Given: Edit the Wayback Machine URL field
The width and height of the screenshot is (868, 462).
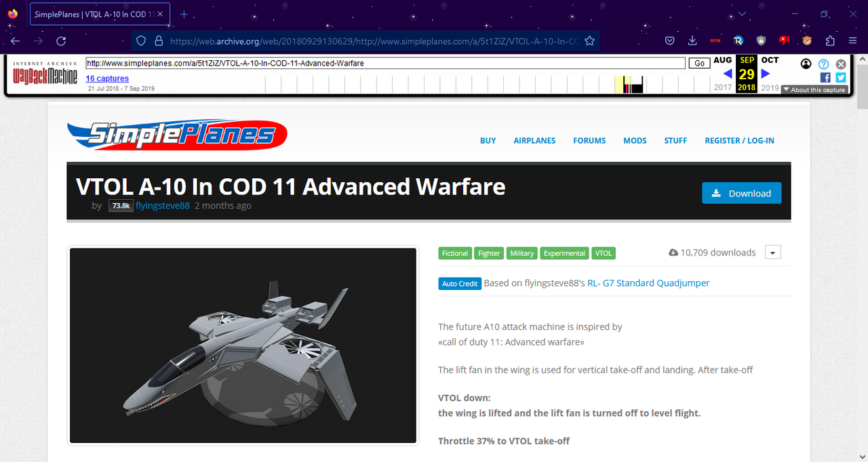Looking at the screenshot, I should point(385,63).
